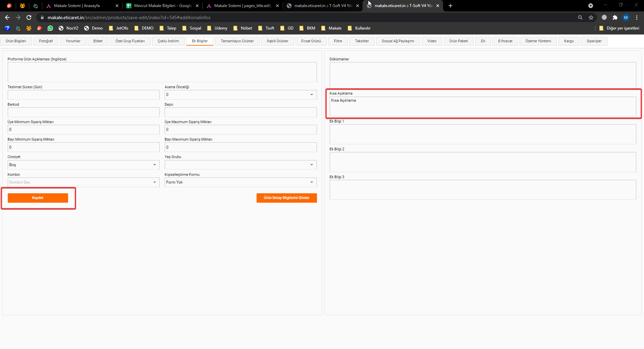Click the Üye Minimum Sipariş Miktarı field
This screenshot has height=349, width=644.
(x=84, y=130)
